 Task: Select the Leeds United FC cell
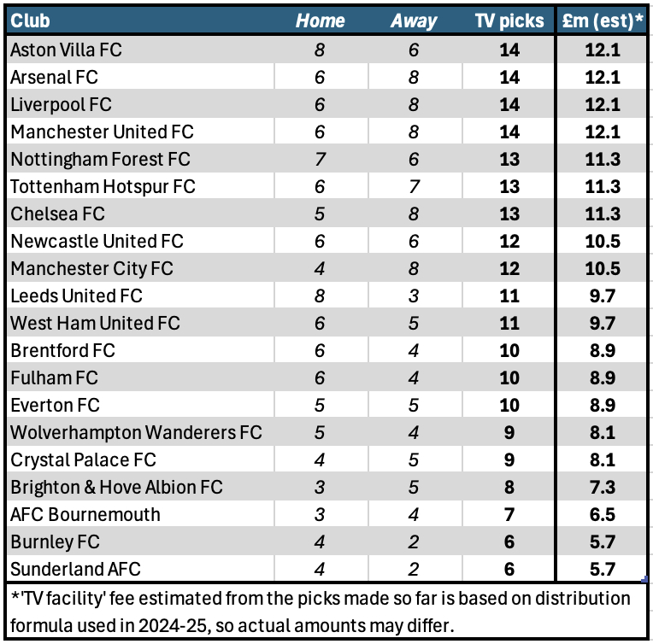coord(76,296)
